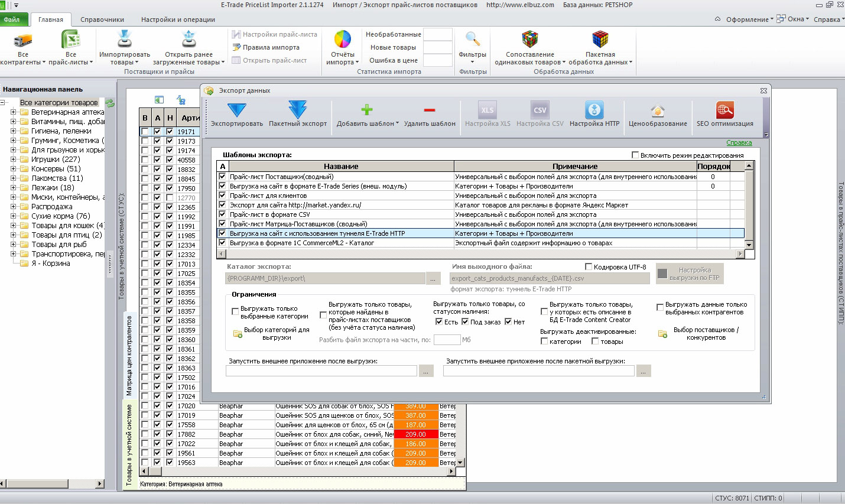Click Выбор категорий для выгрузки icon
This screenshot has height=504, width=845.
pos(238,334)
